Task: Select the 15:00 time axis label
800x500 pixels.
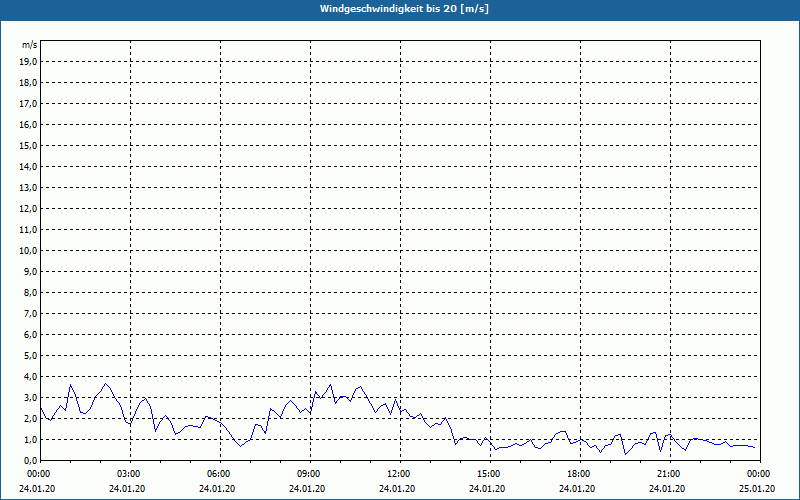Action: click(488, 474)
